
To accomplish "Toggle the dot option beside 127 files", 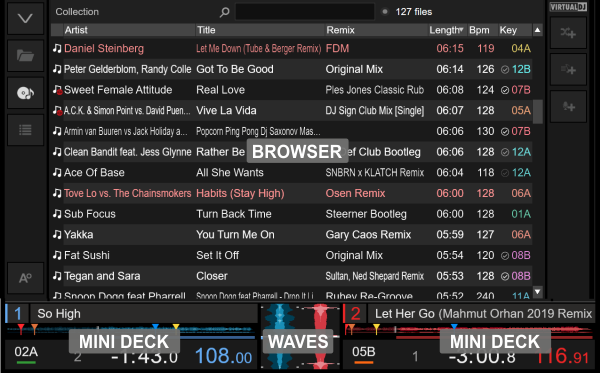I will [385, 12].
